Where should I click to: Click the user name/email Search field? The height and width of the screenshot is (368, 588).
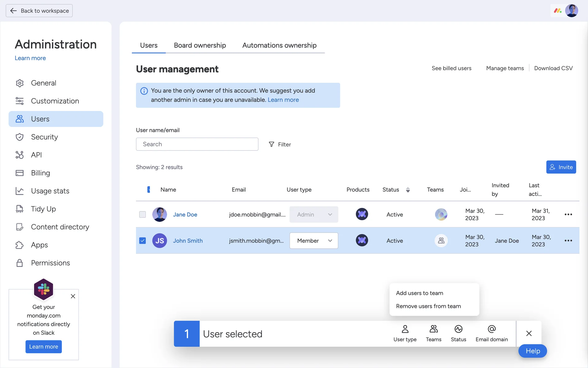[197, 144]
